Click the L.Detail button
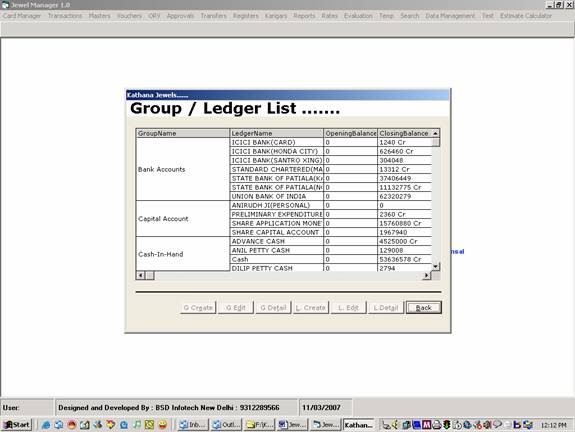Viewport: 575px width, 432px height. point(386,308)
